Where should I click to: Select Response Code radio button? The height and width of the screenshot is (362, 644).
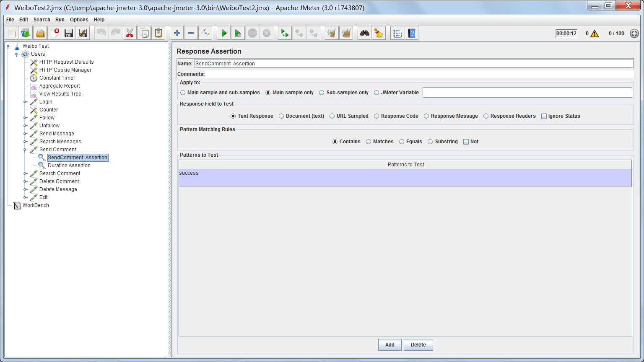tap(396, 116)
